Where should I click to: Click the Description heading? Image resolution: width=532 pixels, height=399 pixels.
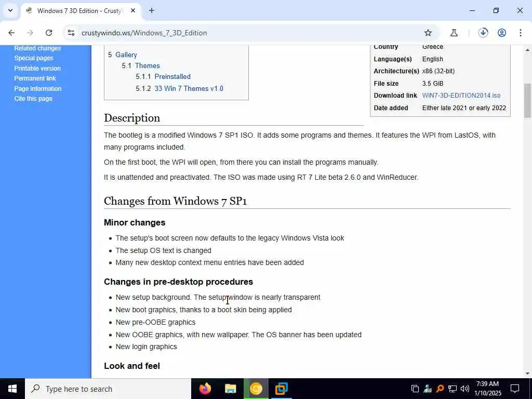point(132,118)
